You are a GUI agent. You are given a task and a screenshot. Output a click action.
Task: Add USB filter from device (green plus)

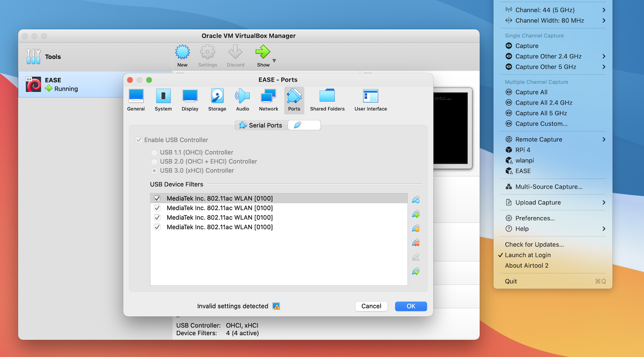pyautogui.click(x=416, y=214)
